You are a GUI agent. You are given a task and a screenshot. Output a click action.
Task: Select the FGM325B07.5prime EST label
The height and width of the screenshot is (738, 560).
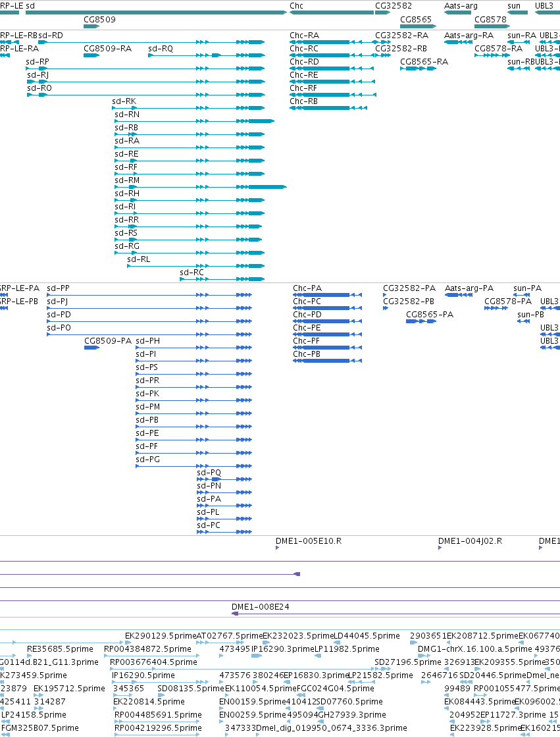[x=40, y=728]
